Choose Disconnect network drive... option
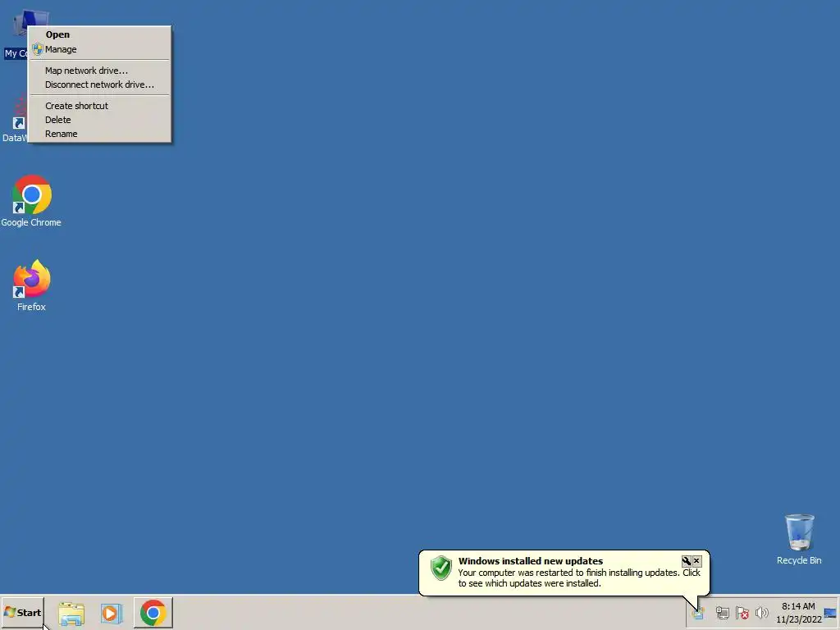The width and height of the screenshot is (840, 630). point(99,84)
